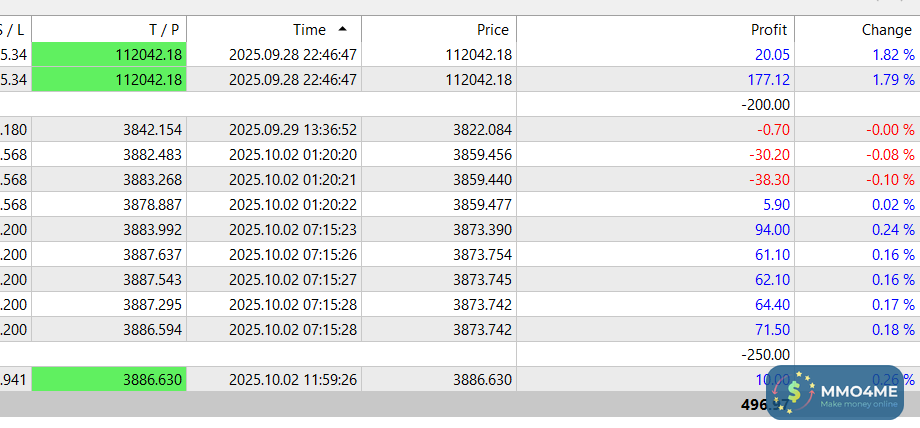Open the MMO4ME Make money online link
Screen dimensions: 920x428
click(x=858, y=393)
